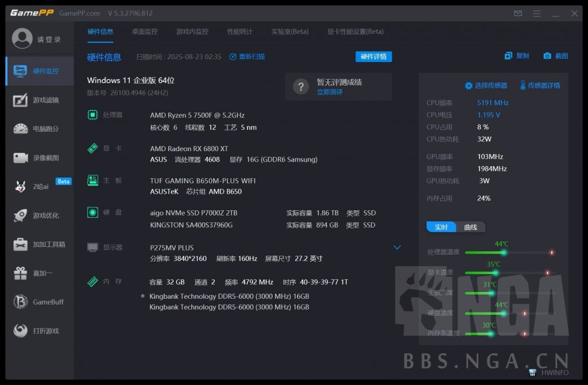Switch temperature view to 曲线 mode
The height and width of the screenshot is (385, 588).
[471, 227]
